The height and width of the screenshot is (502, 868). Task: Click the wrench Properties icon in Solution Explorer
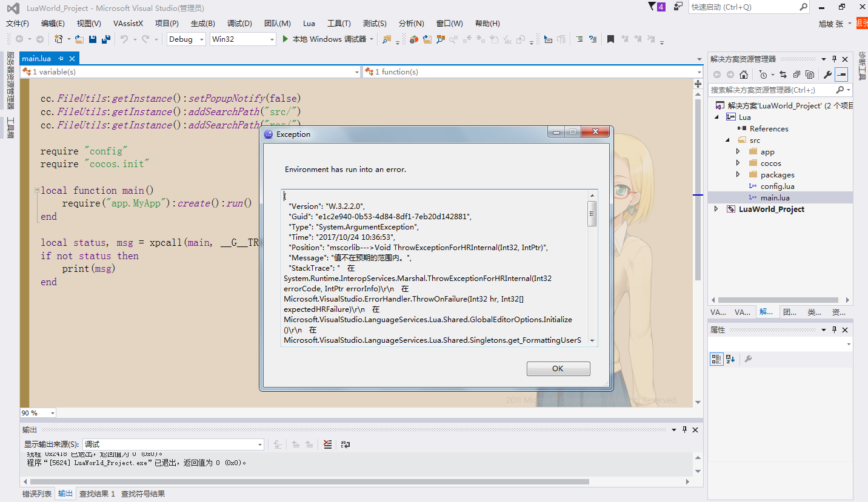827,74
